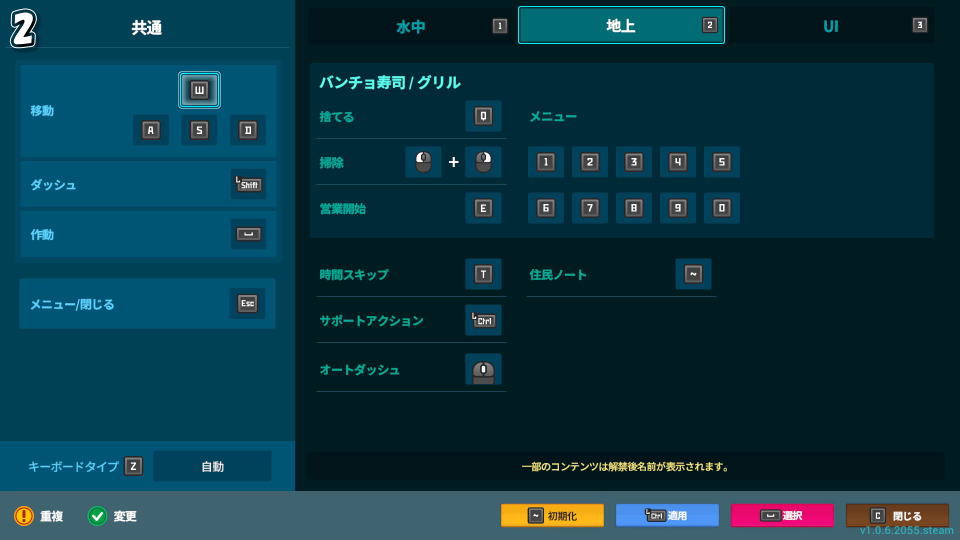Screen dimensions: 960x540
Task: Click the space key icon for 作動
Action: [x=248, y=234]
